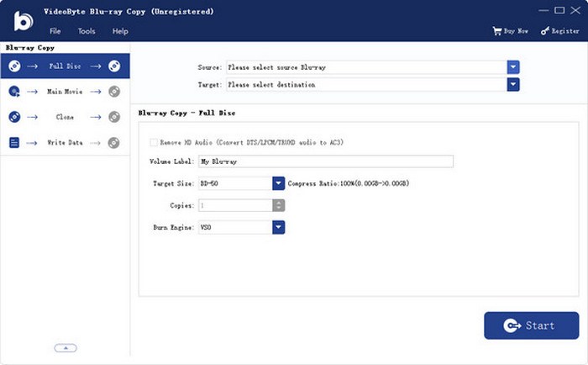
Task: Enable Remove HD Audio checkbox
Action: (x=153, y=142)
